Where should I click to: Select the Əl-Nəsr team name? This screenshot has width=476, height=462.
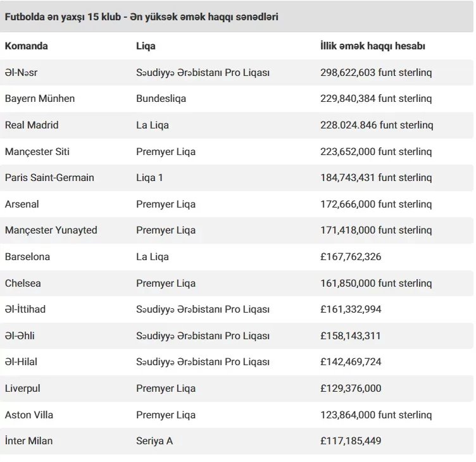(21, 73)
